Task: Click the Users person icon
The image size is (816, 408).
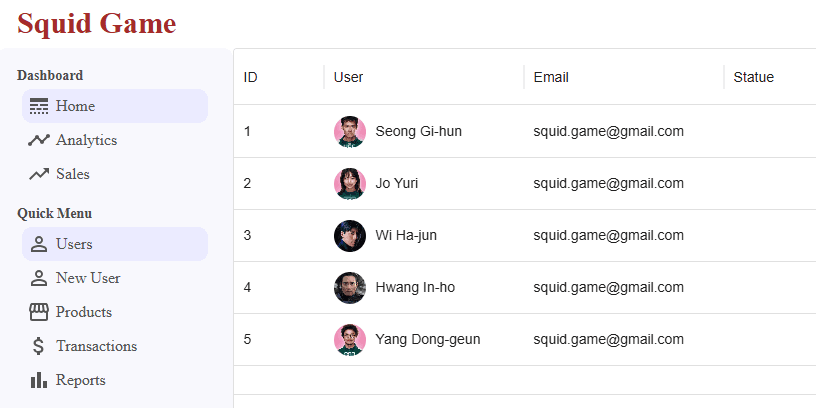Action: [x=39, y=244]
